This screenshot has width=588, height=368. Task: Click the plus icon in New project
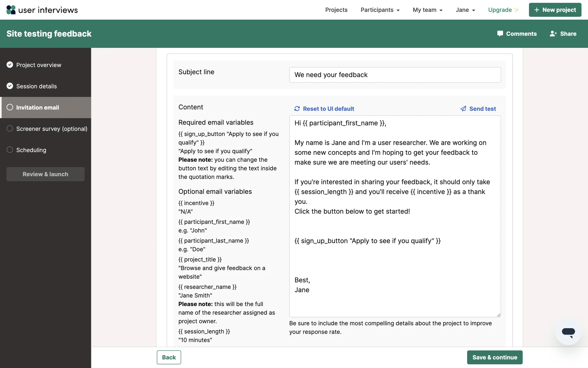click(537, 10)
